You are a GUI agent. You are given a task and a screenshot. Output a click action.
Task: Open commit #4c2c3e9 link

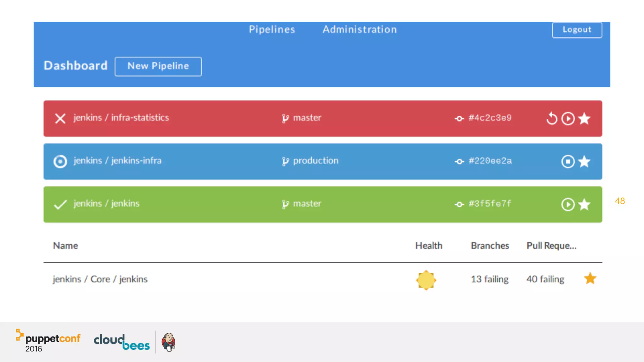tap(490, 118)
